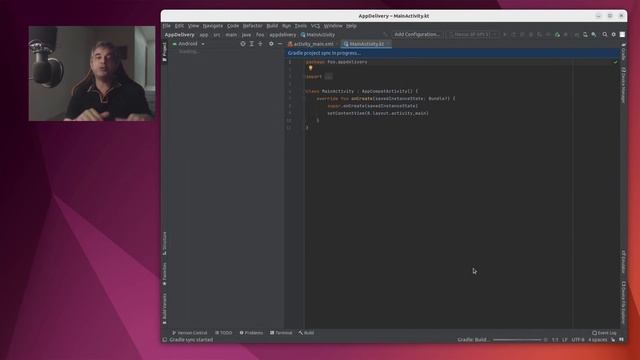This screenshot has width=640, height=360.
Task: Click the webcam video overlay
Action: coord(92,73)
